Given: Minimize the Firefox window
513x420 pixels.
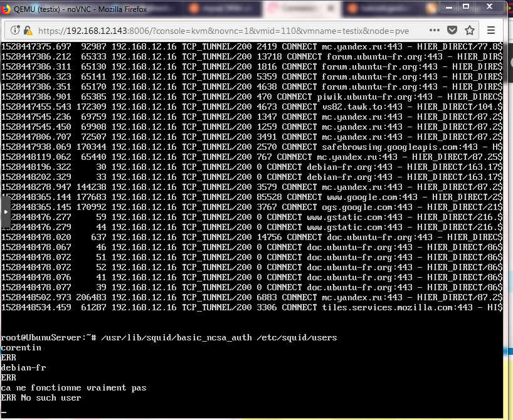Looking at the screenshot, I should click(x=449, y=6).
